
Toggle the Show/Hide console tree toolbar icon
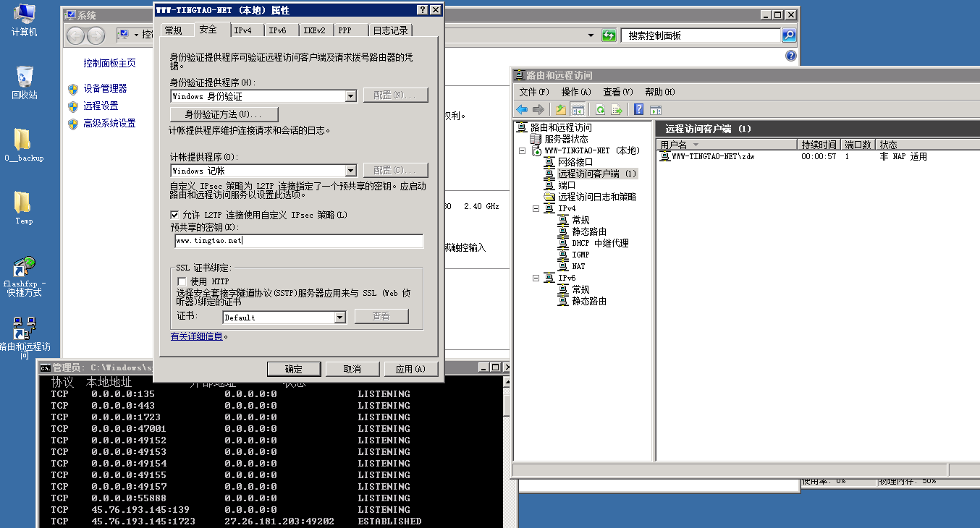tap(578, 109)
